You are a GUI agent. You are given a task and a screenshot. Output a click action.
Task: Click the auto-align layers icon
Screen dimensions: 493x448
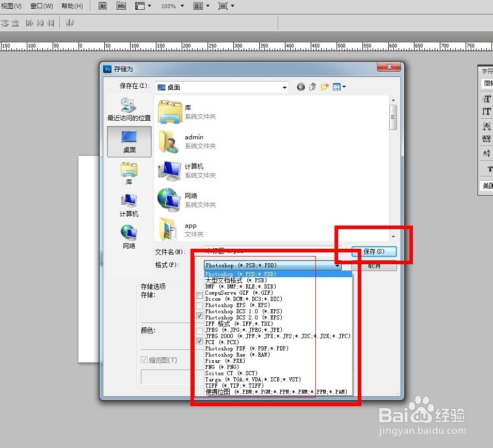point(70,23)
